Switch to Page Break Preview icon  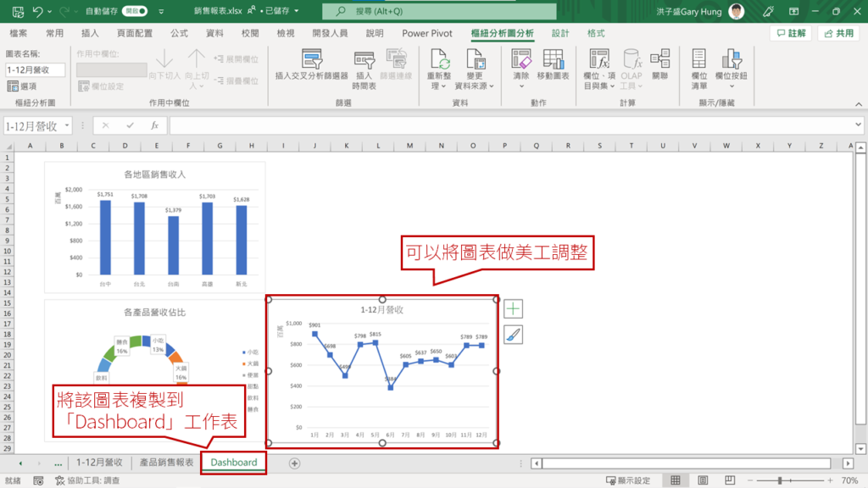pyautogui.click(x=730, y=480)
